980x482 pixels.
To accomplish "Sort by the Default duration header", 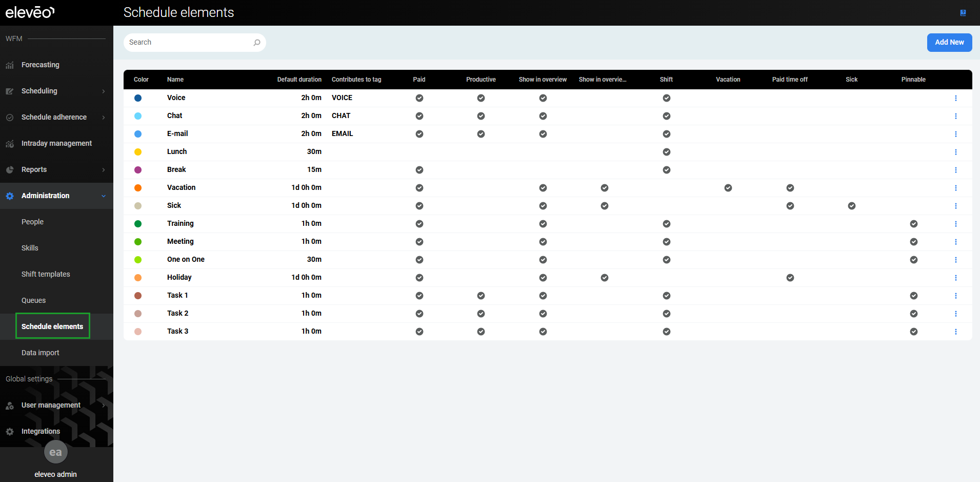I will (299, 80).
